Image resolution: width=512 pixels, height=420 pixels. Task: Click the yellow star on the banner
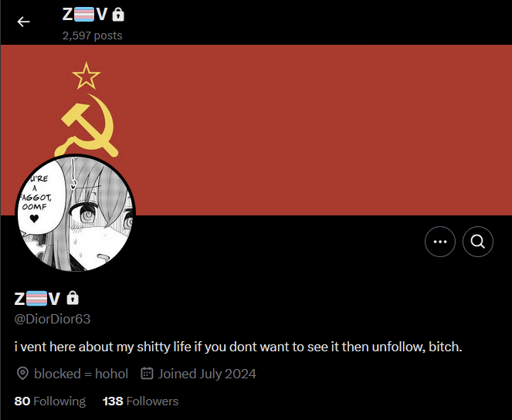tap(86, 76)
